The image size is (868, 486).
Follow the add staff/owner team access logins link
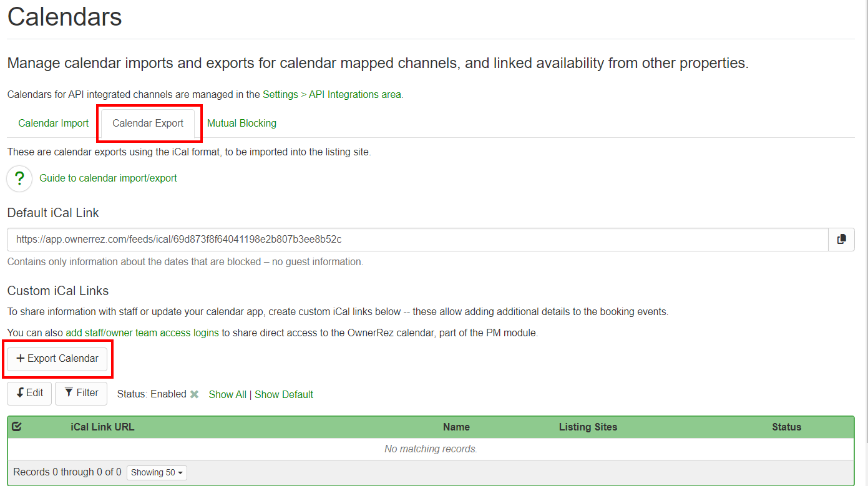[142, 333]
